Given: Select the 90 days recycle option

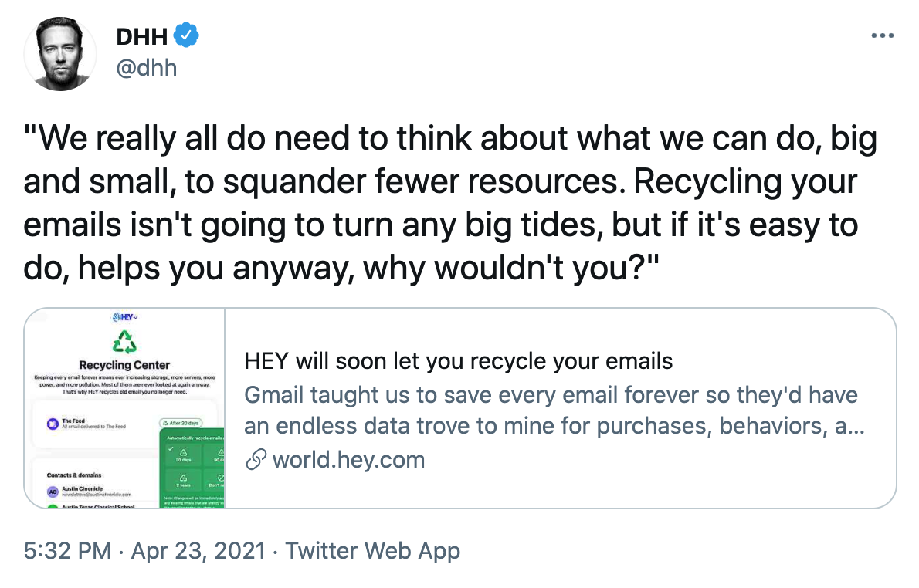Looking at the screenshot, I should 215,455.
